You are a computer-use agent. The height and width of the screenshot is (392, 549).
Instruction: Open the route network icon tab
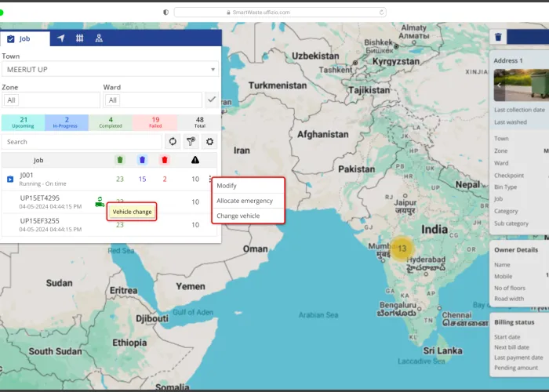[99, 38]
